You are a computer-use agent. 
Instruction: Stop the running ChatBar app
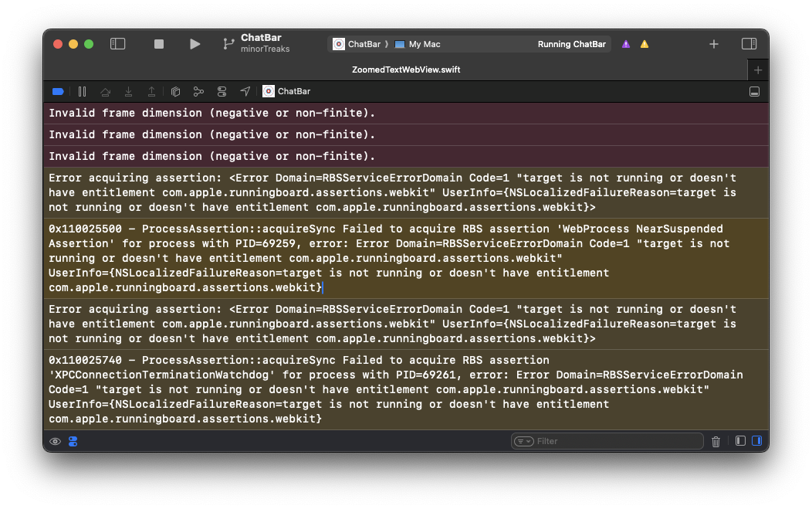click(159, 44)
